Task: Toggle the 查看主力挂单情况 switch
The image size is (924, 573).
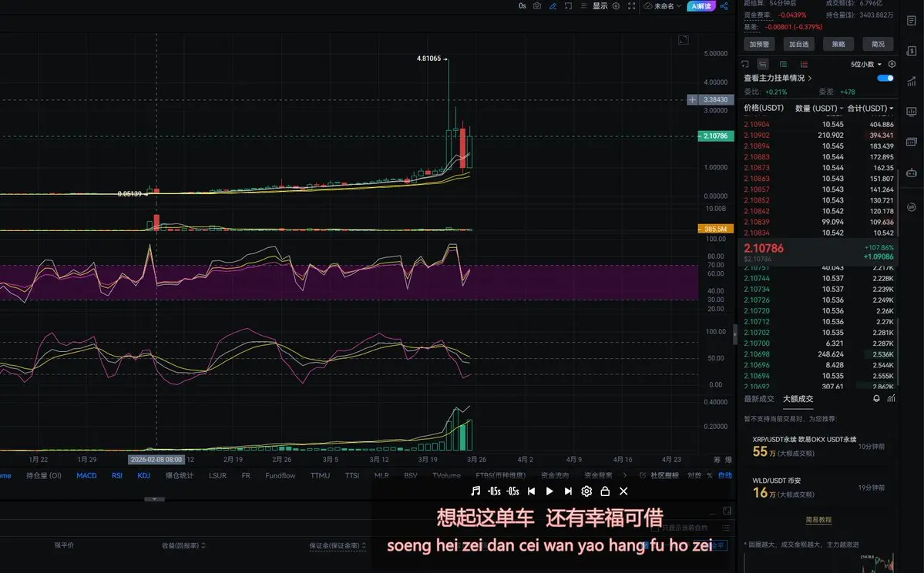Action: click(x=885, y=78)
